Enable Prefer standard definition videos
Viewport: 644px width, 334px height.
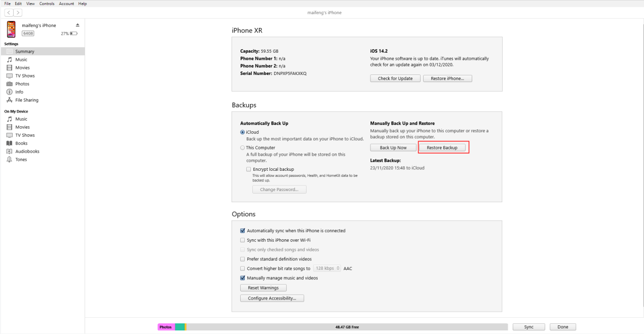243,259
